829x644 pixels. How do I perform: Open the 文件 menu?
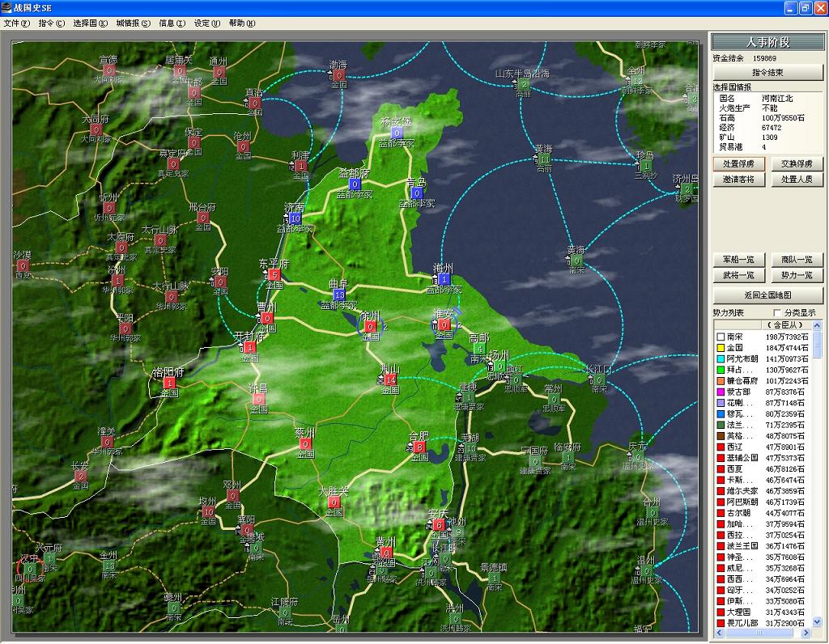pyautogui.click(x=16, y=23)
